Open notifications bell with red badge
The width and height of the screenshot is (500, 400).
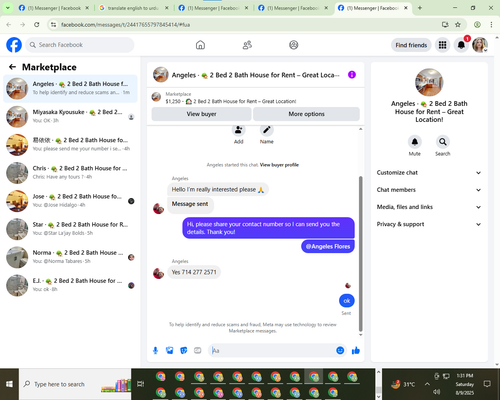point(461,45)
